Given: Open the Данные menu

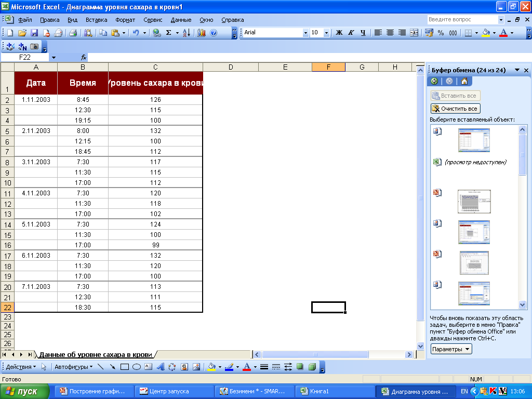Looking at the screenshot, I should (181, 20).
